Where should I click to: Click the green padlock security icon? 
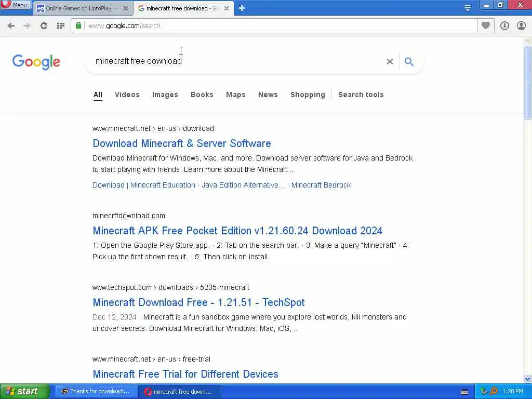78,25
